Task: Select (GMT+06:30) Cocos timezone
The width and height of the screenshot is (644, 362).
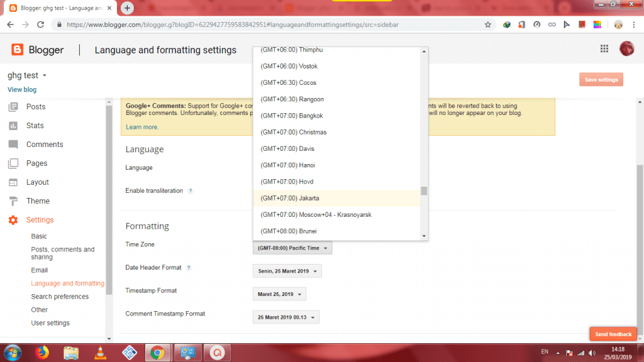Action: point(337,82)
